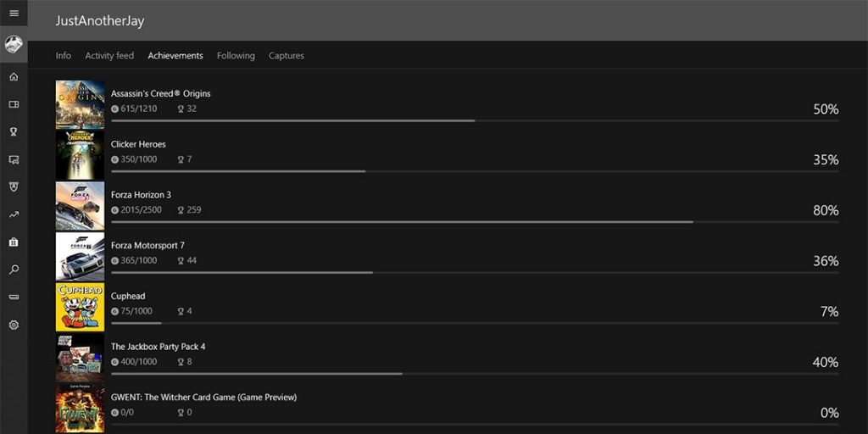Click the 350/1000 gamerscore value
The image size is (868, 434).
point(138,159)
